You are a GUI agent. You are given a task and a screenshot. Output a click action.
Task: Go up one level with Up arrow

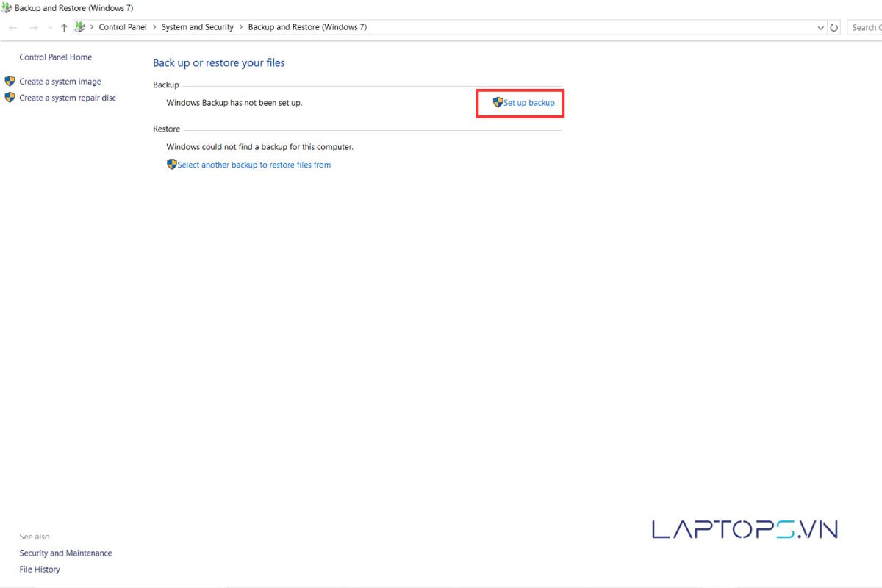point(64,27)
